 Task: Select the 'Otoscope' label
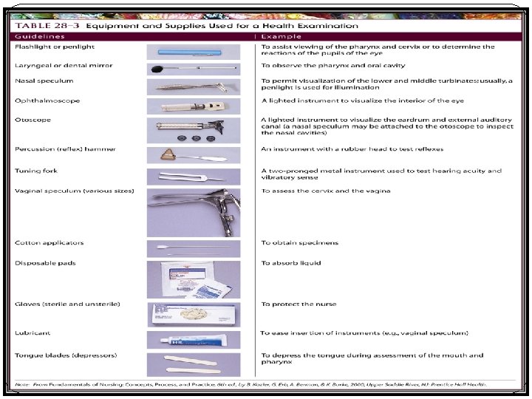pos(33,120)
